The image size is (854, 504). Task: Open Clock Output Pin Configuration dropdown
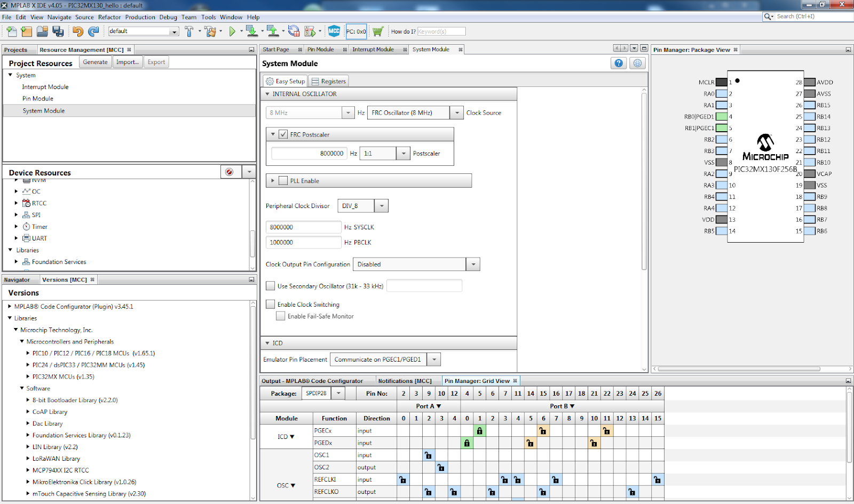point(473,265)
